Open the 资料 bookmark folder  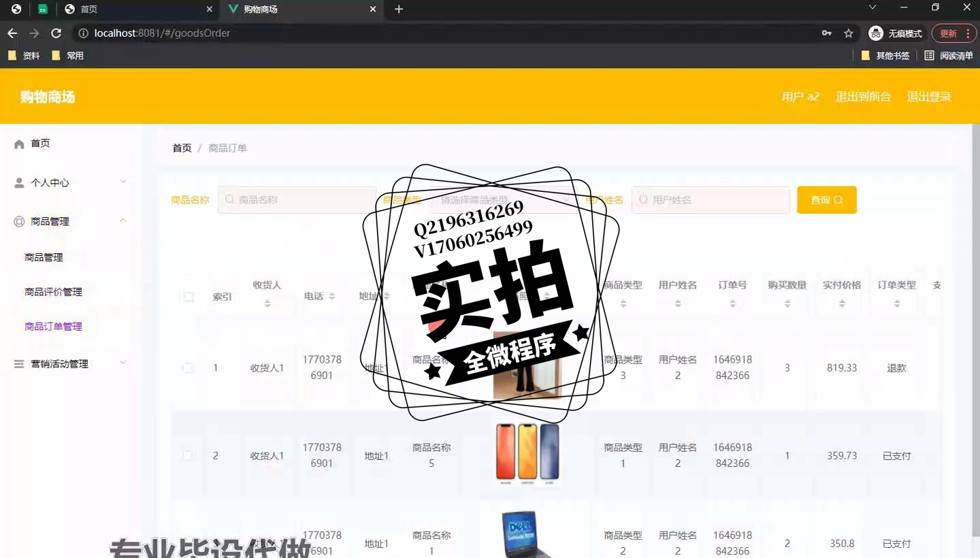click(x=24, y=56)
